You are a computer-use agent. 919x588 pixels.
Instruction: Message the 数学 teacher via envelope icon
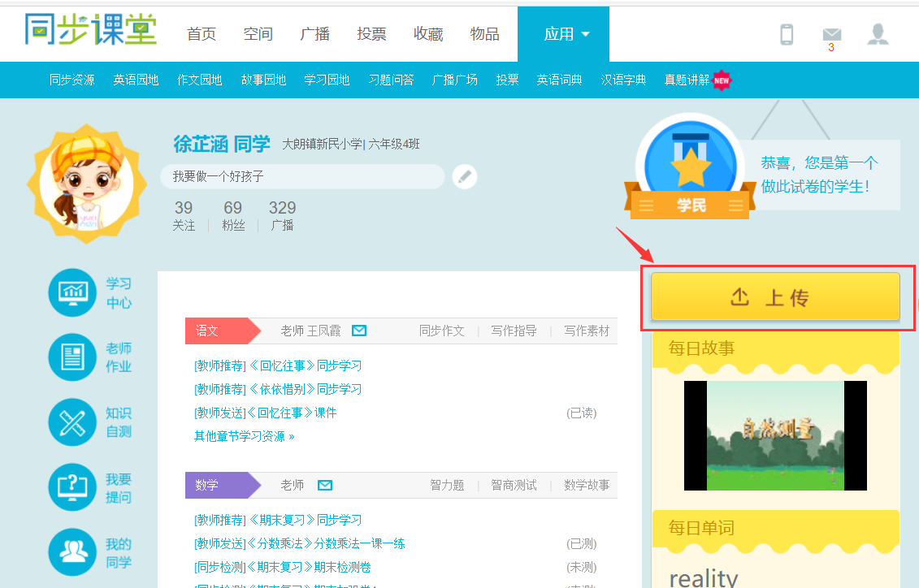[325, 485]
